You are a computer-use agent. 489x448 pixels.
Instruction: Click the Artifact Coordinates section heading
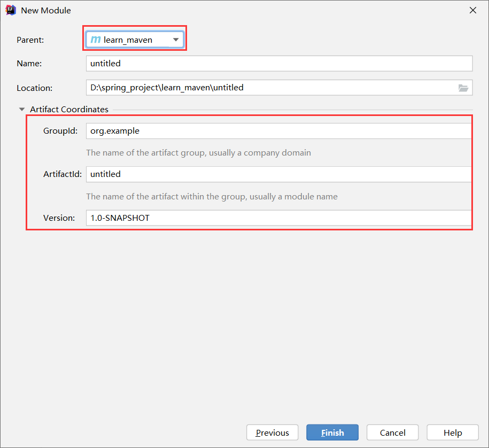coord(69,109)
